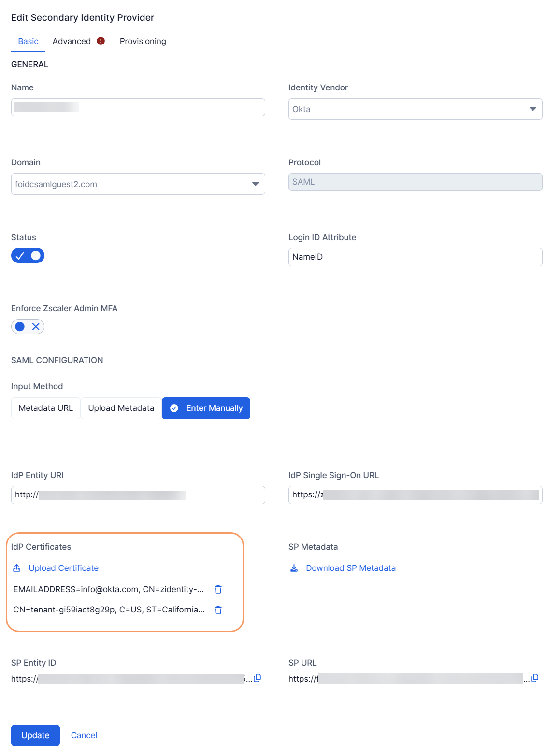546x756 pixels.
Task: Click the Download SP Metadata download icon
Action: (294, 568)
